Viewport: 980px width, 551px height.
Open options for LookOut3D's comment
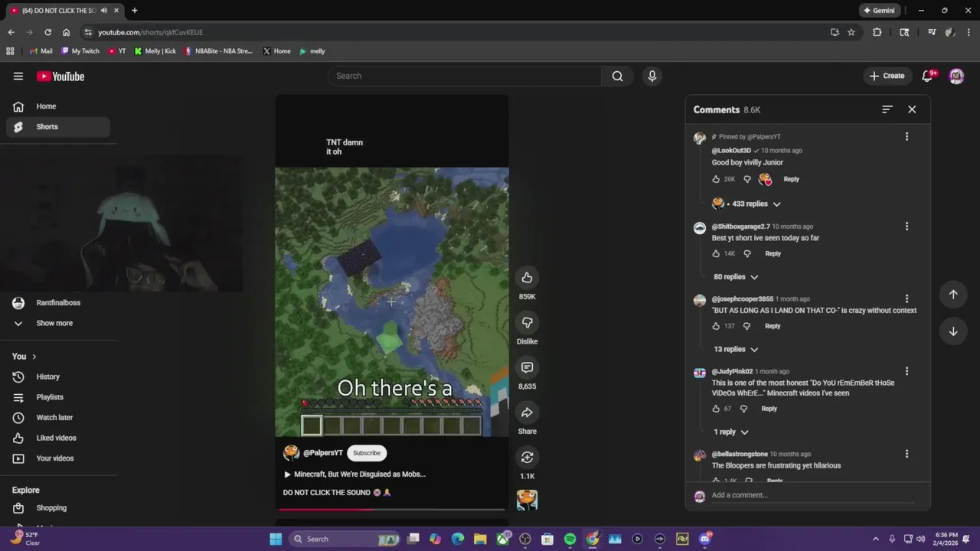pyautogui.click(x=906, y=136)
